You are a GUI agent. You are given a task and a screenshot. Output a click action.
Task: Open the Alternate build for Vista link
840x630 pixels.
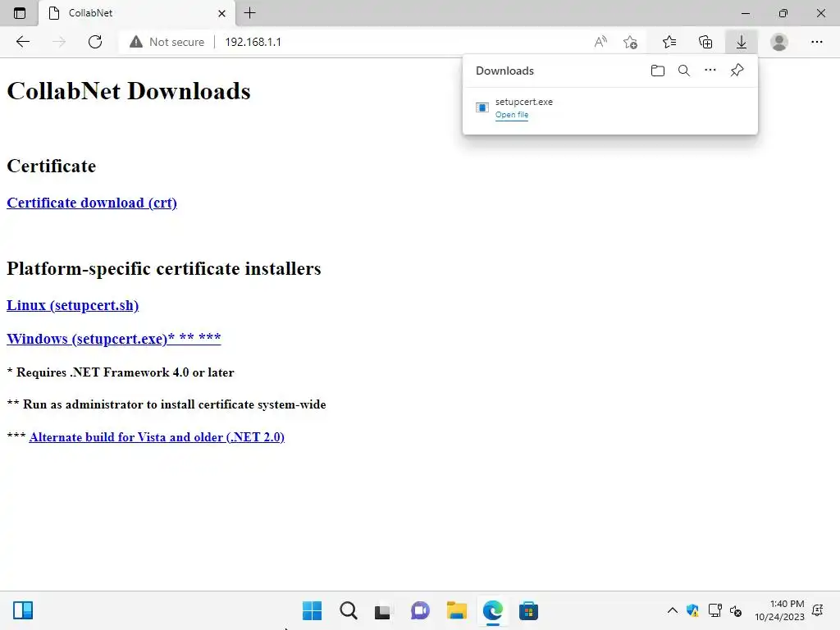[157, 437]
